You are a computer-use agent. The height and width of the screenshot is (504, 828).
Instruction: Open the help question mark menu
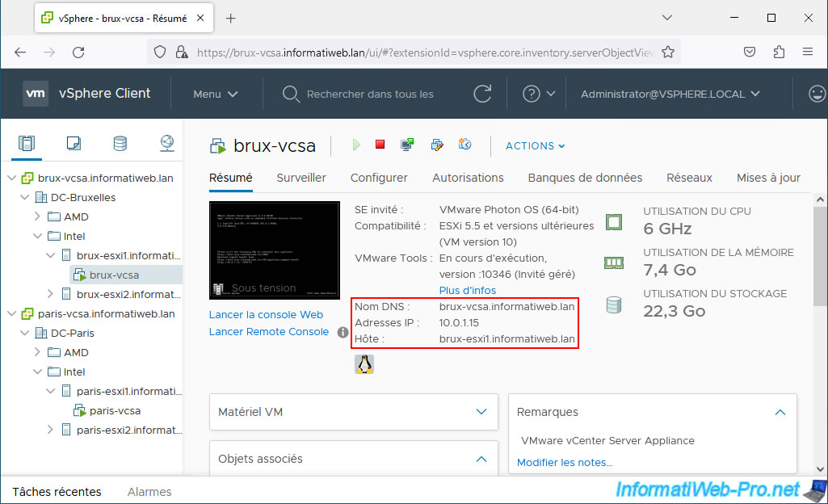[x=539, y=94]
